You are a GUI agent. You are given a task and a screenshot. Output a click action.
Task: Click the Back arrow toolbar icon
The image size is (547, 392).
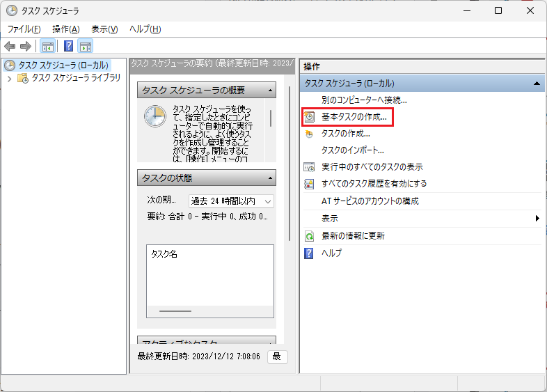(x=10, y=46)
